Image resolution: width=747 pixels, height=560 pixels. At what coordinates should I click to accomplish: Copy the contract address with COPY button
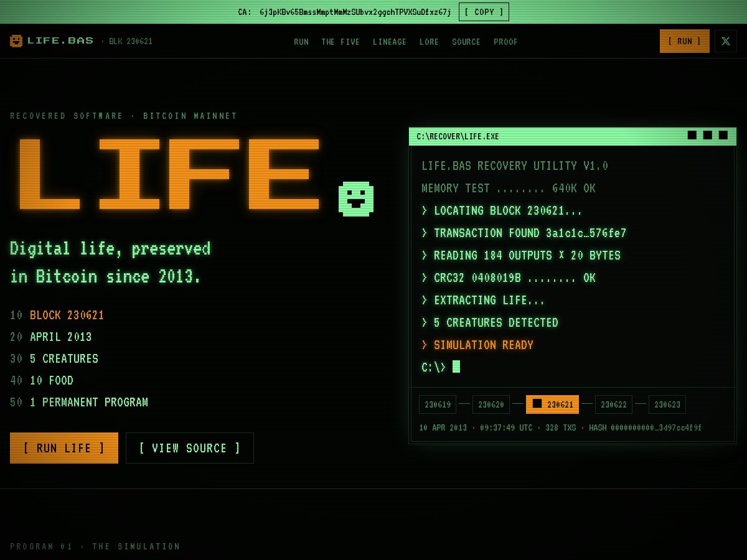[x=484, y=12]
